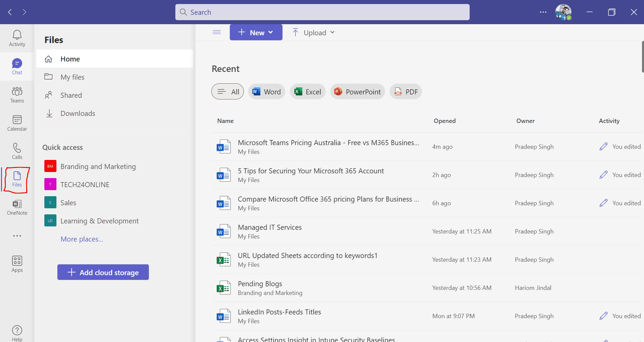Open the Apps panel

coord(16,264)
